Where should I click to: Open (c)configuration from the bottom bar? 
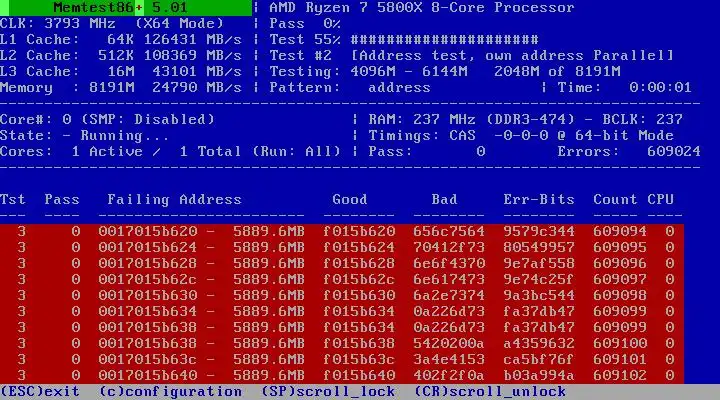[x=170, y=392]
